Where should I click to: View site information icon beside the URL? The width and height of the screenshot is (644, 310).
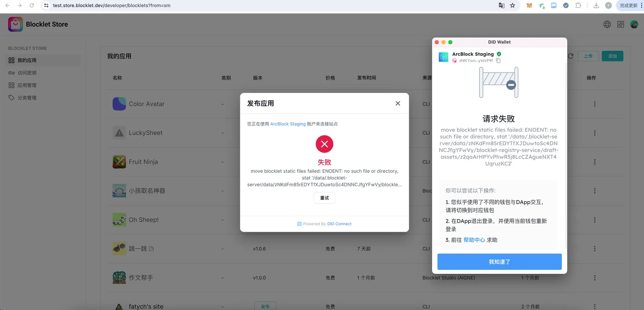tap(46, 6)
